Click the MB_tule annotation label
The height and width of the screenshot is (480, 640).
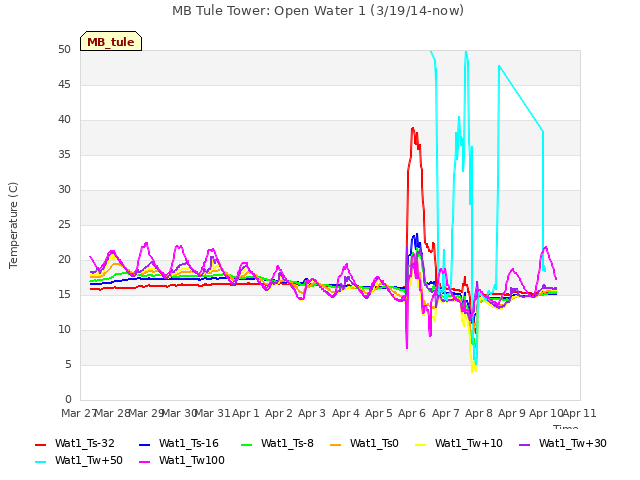111,41
